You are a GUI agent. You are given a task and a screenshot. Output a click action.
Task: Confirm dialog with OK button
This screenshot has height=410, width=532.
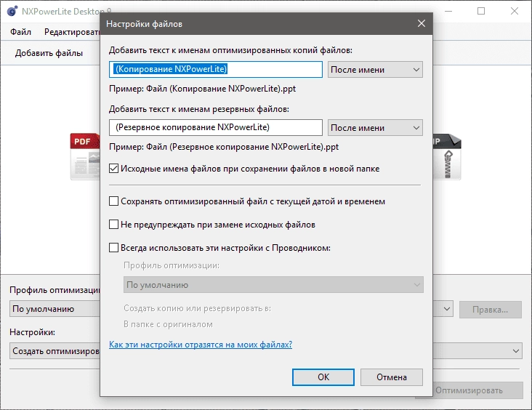tap(323, 377)
